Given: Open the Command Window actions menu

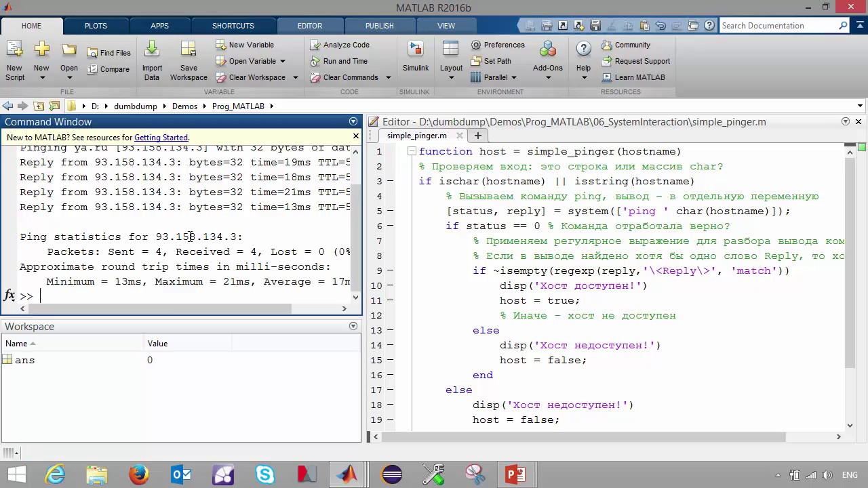Looking at the screenshot, I should [x=353, y=121].
